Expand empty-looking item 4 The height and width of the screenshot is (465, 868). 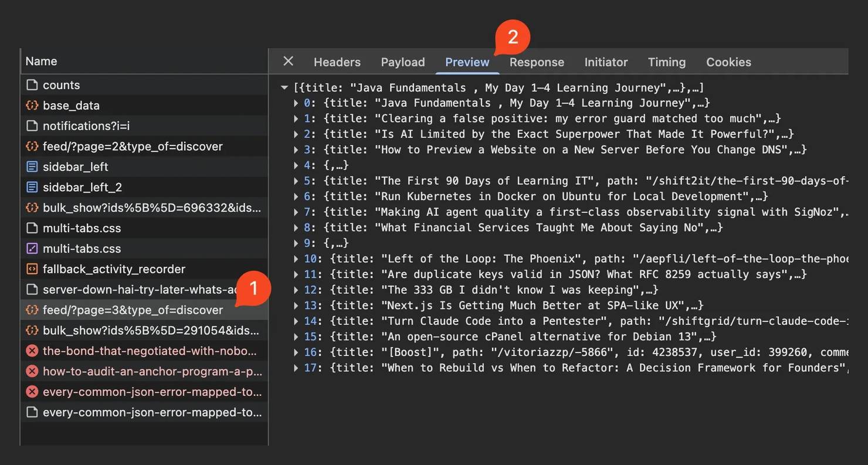pos(296,165)
